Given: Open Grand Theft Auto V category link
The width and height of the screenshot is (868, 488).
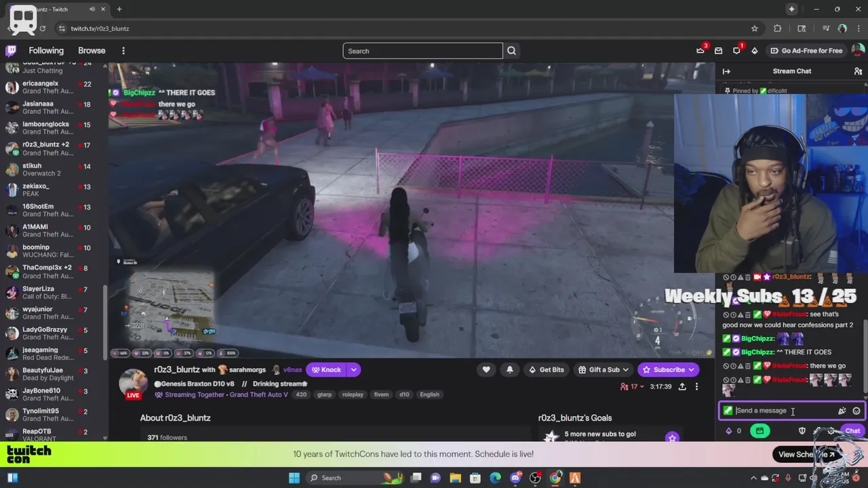Looking at the screenshot, I should click(x=258, y=394).
